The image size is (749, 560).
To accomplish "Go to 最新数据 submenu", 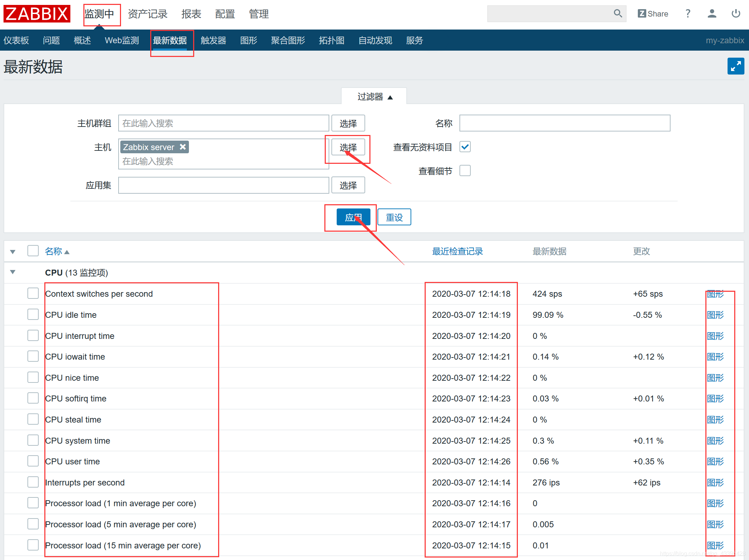I will pyautogui.click(x=170, y=40).
